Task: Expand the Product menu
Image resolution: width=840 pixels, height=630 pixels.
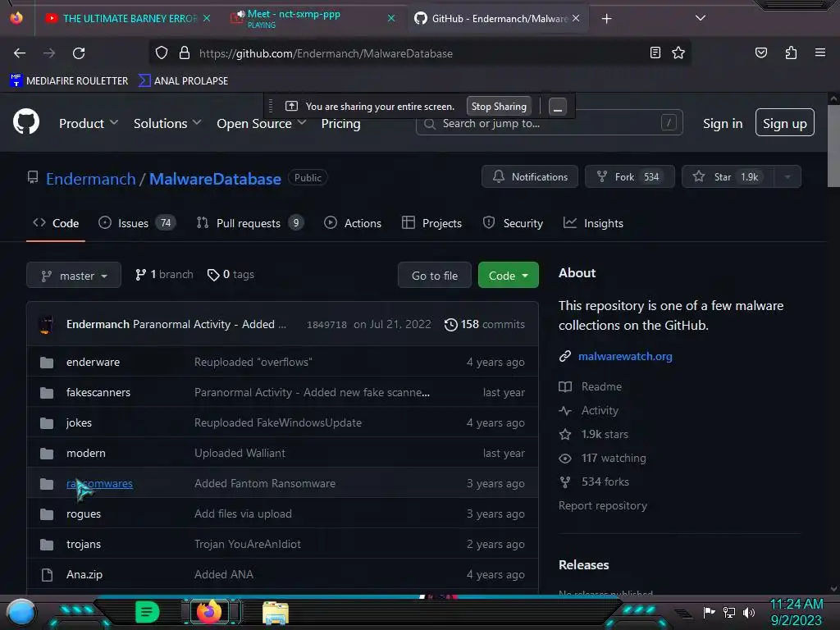Action: click(x=89, y=124)
